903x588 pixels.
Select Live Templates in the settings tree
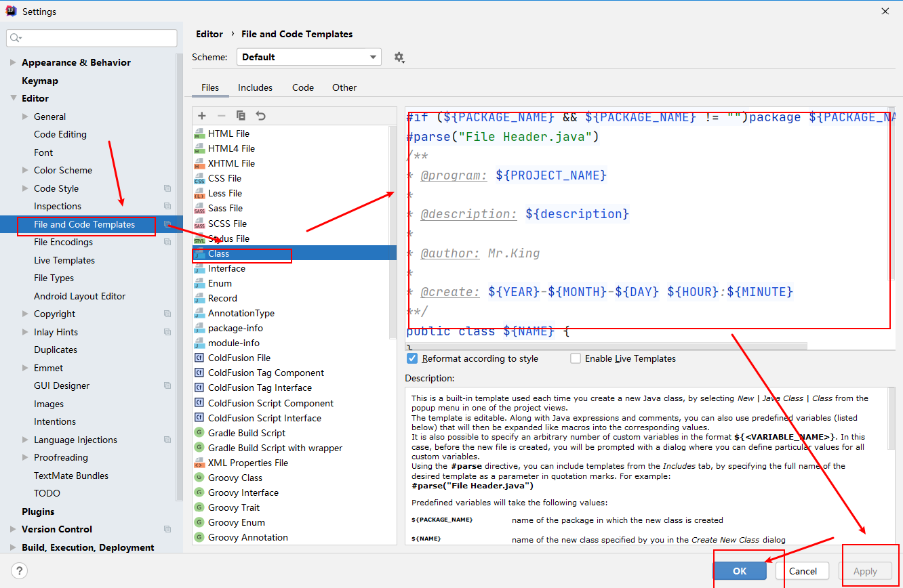[x=64, y=260]
